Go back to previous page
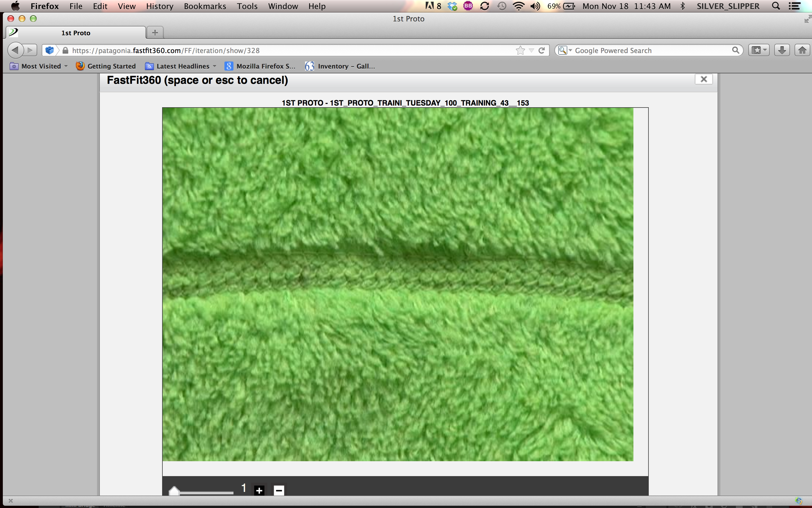This screenshot has height=508, width=812. tap(15, 51)
